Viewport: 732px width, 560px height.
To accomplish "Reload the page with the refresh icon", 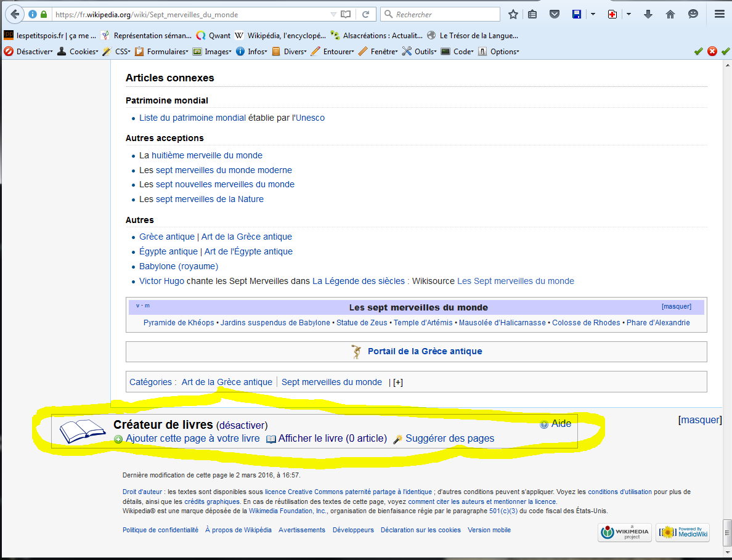I will coord(365,14).
